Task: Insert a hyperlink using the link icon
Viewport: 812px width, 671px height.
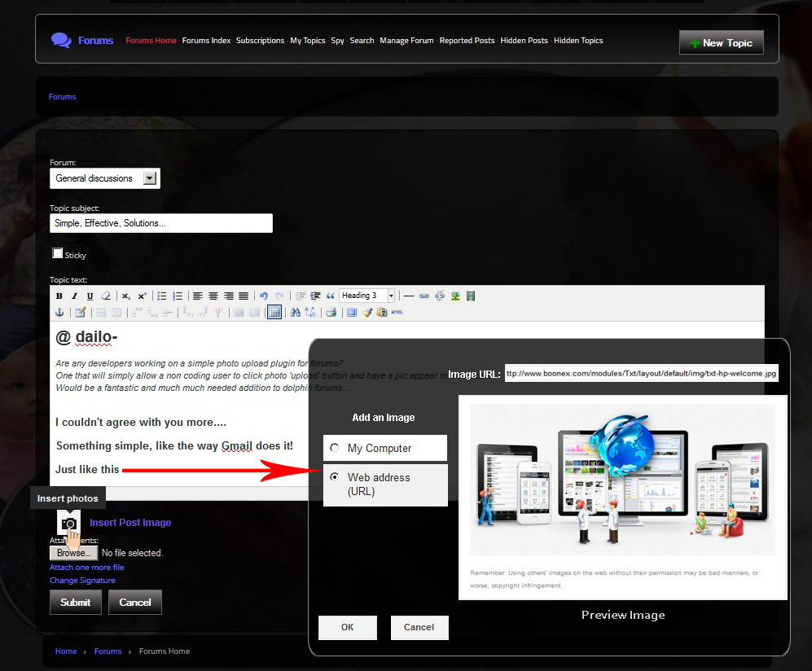Action: (x=424, y=296)
